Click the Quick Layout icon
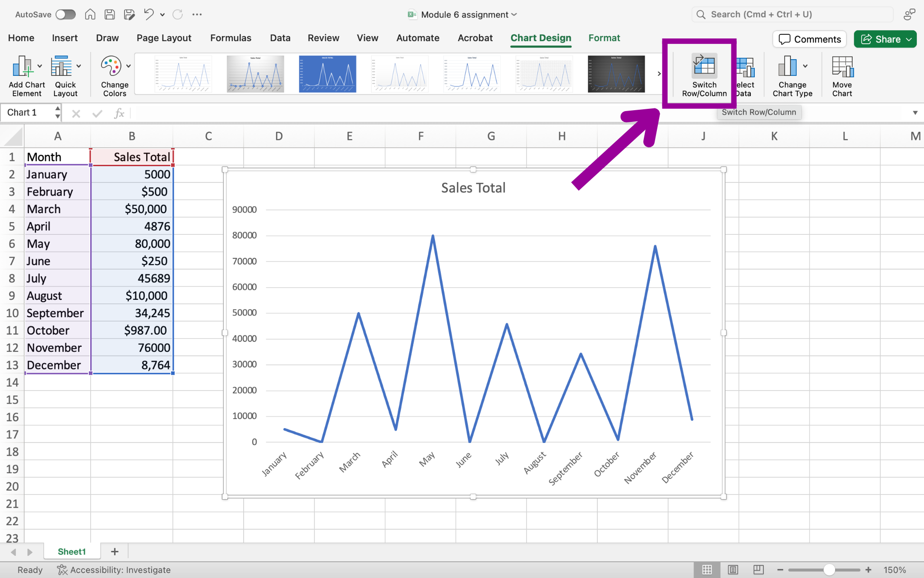Screen dimensions: 924x578 coord(61,66)
